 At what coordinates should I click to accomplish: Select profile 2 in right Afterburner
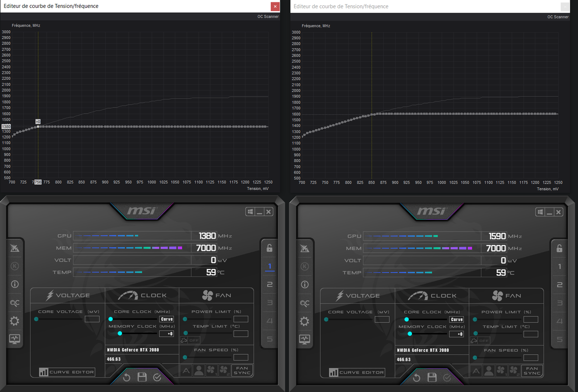[x=559, y=285]
